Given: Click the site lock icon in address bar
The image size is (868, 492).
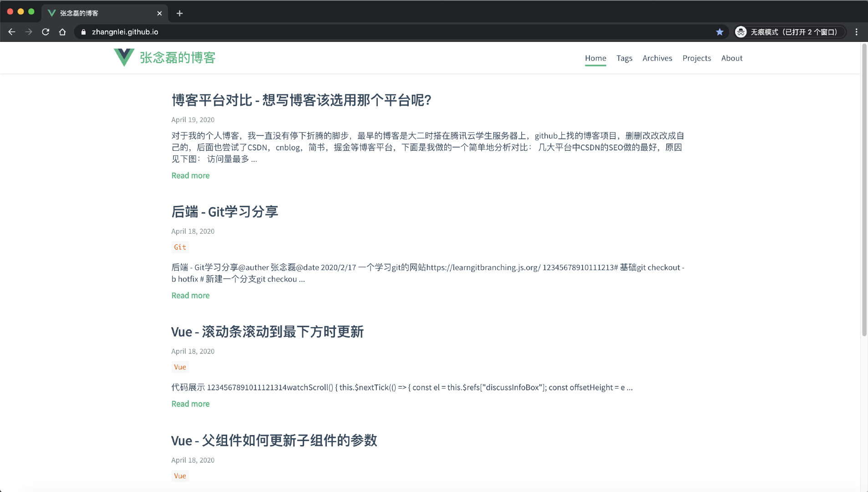Looking at the screenshot, I should [83, 32].
